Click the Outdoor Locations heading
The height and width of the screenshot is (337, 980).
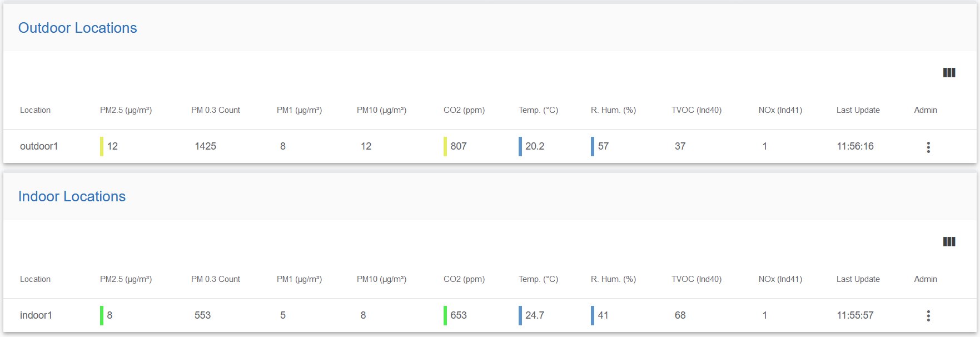[x=78, y=28]
